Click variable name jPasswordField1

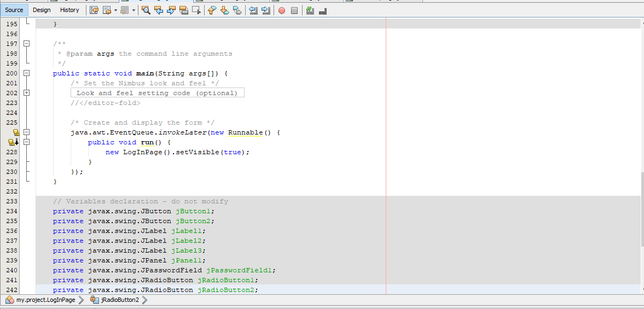(239, 270)
